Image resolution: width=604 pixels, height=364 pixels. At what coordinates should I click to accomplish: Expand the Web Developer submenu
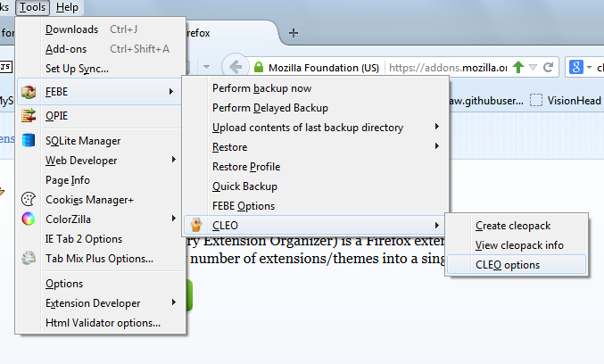coord(100,161)
